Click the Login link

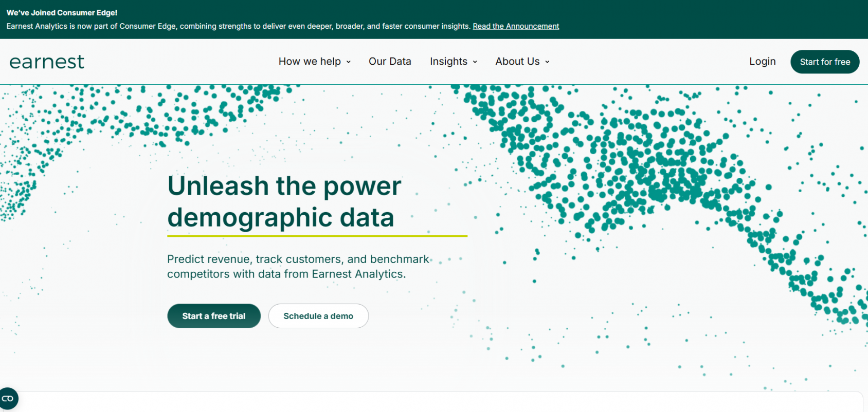762,62
